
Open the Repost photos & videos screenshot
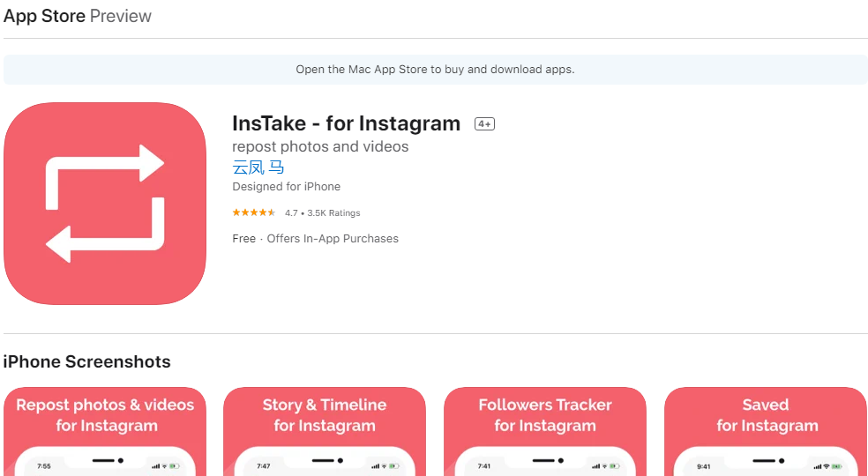coord(105,432)
